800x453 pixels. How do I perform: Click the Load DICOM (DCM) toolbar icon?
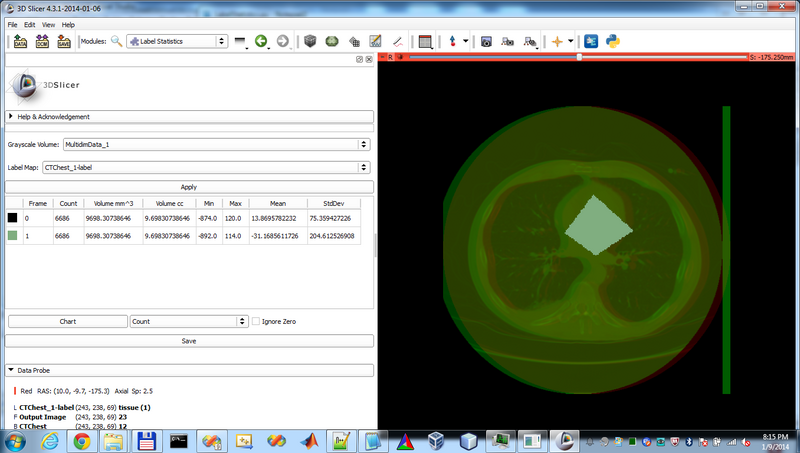click(42, 41)
